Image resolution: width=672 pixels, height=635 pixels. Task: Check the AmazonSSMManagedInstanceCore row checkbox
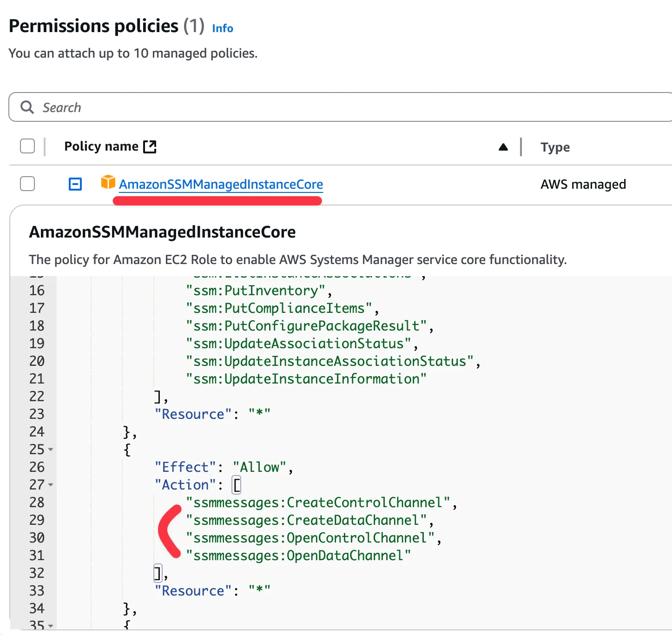(27, 184)
